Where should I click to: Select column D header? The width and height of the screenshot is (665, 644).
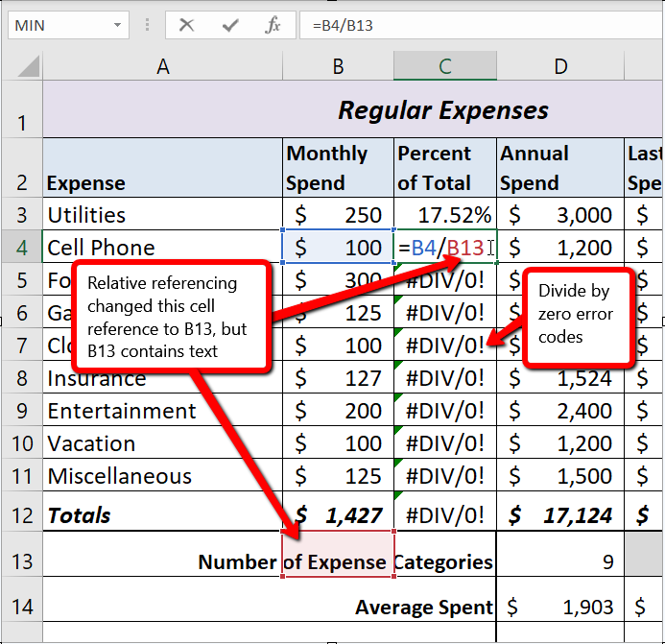coord(560,66)
